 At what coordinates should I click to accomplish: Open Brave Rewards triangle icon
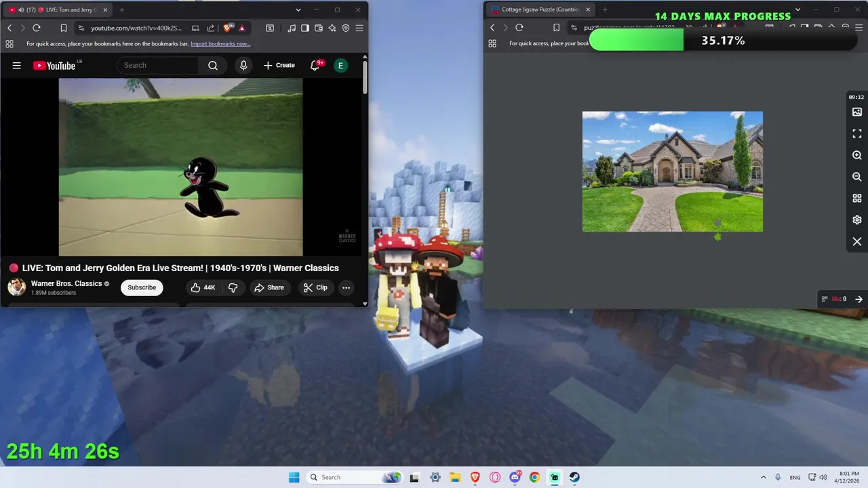[241, 28]
